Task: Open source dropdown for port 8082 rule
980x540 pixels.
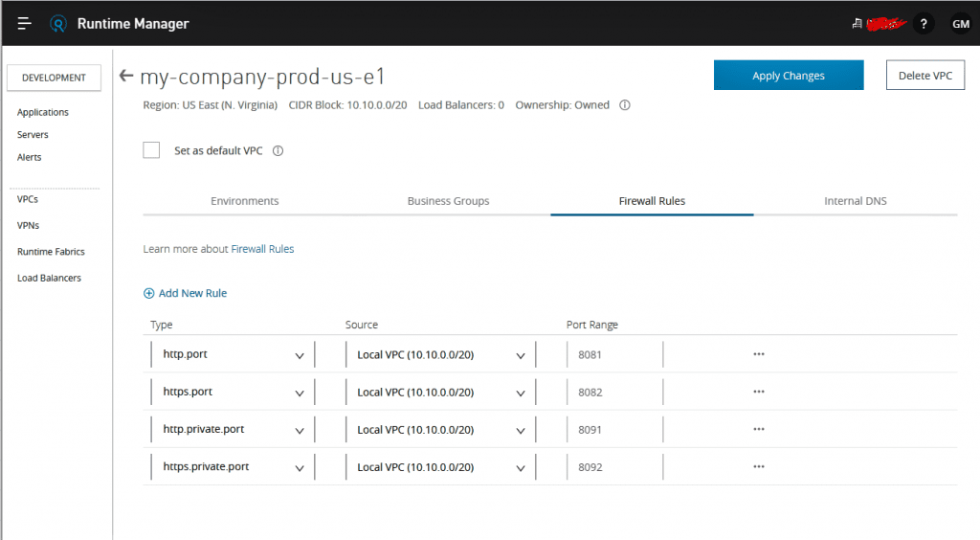Action: click(x=440, y=392)
